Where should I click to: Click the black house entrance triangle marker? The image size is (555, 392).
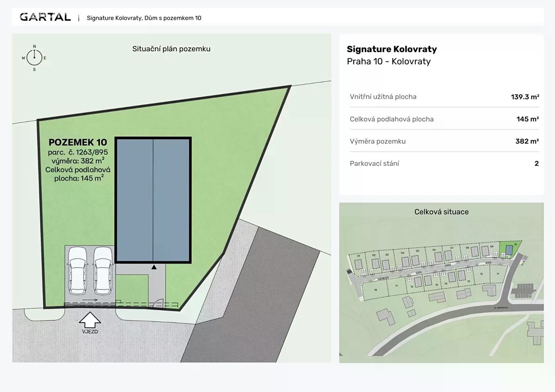[x=154, y=267]
